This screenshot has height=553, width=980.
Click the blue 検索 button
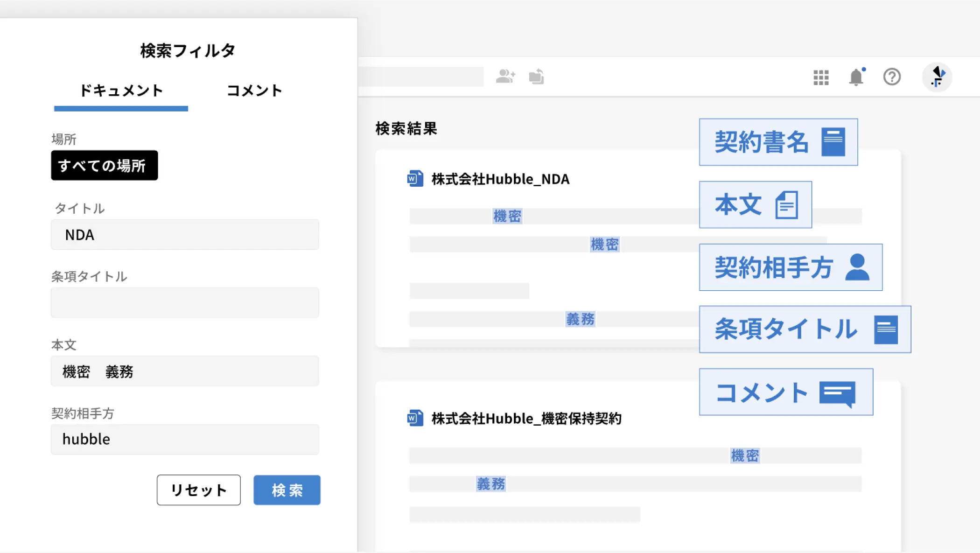[x=287, y=490]
